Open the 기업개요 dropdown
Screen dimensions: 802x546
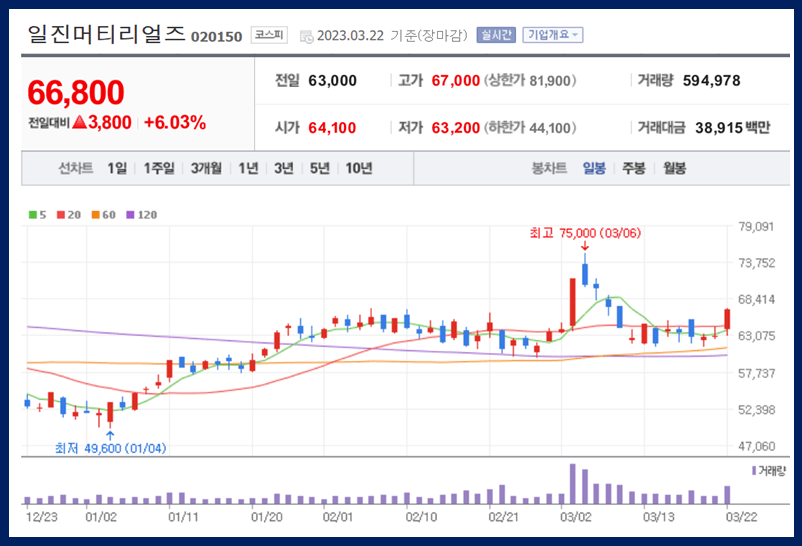pyautogui.click(x=553, y=35)
